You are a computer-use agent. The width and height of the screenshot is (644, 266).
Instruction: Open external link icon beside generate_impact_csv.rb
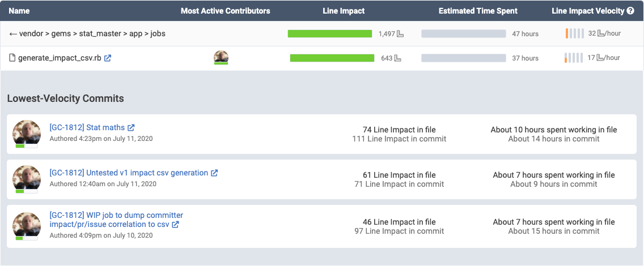pyautogui.click(x=108, y=58)
